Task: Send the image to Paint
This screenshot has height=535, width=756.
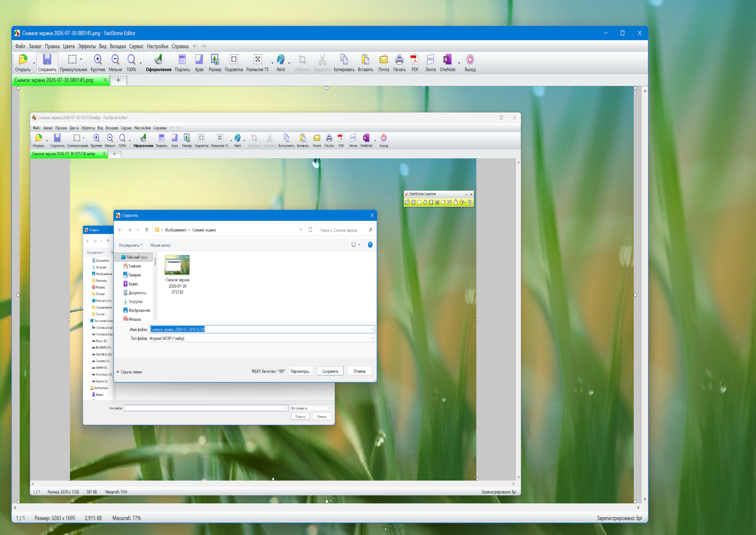Action: [280, 63]
